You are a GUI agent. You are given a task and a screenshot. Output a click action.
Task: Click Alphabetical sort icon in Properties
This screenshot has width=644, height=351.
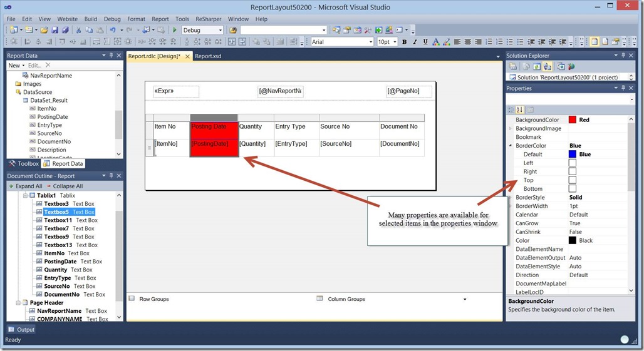tap(519, 109)
